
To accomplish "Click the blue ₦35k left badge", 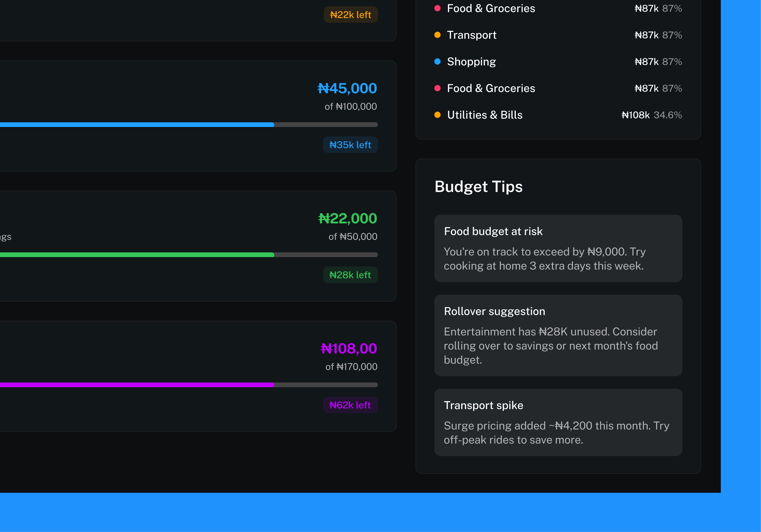I will coord(350,145).
